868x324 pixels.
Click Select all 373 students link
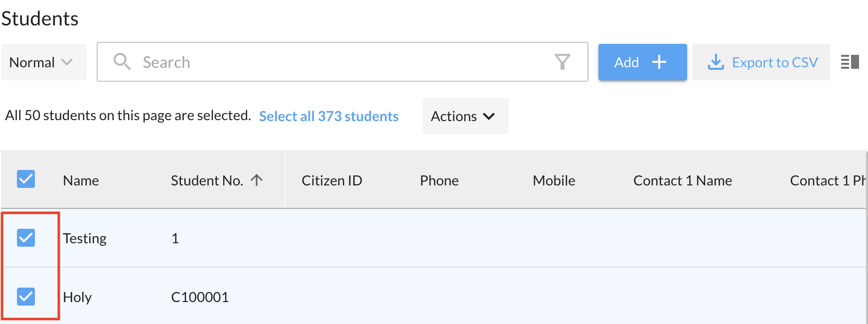[x=328, y=116]
